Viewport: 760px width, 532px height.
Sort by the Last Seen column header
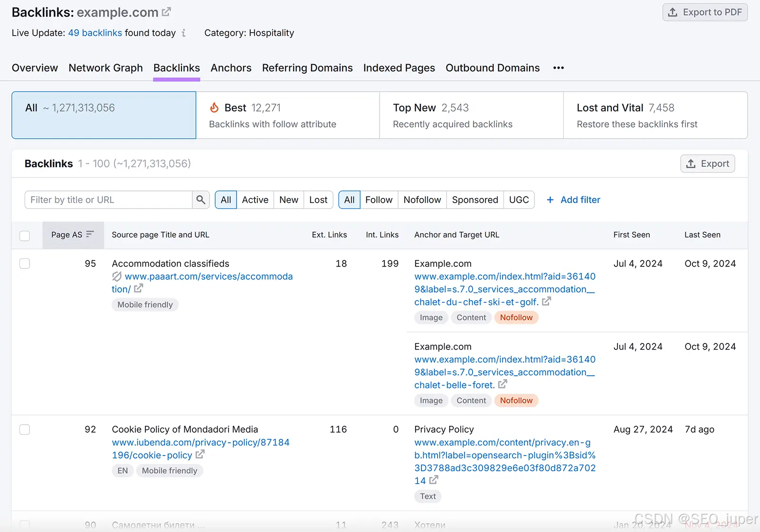(702, 235)
